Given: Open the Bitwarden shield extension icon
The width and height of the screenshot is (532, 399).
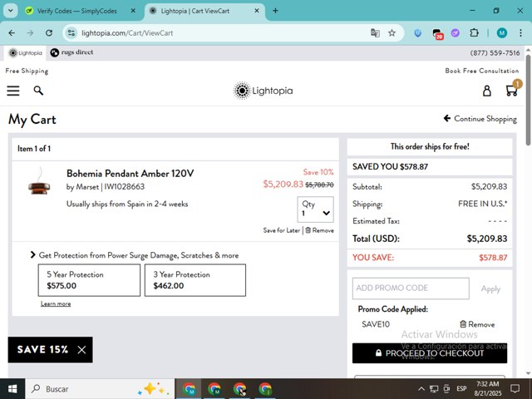Looking at the screenshot, I should click(418, 33).
